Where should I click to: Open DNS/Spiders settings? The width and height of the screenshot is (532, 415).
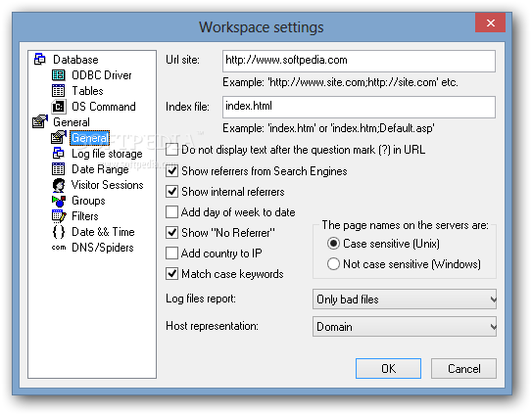[x=103, y=248]
